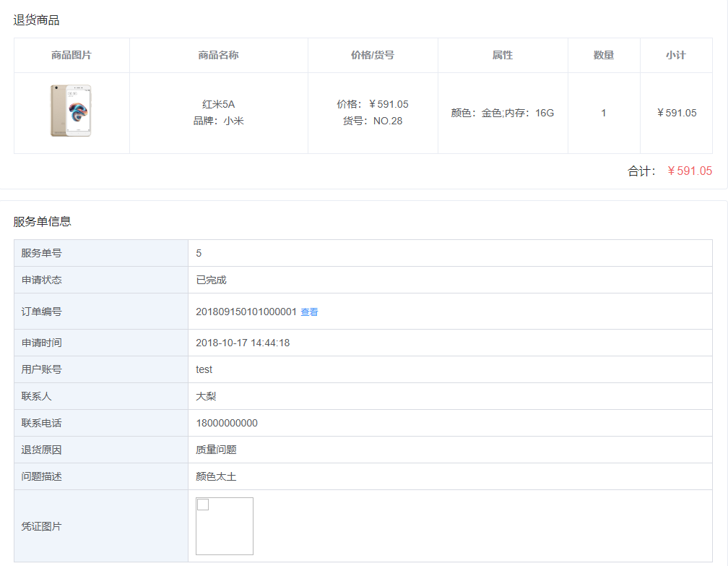Click the problem description 颜色太土 text
This screenshot has height=566, width=728.
214,476
